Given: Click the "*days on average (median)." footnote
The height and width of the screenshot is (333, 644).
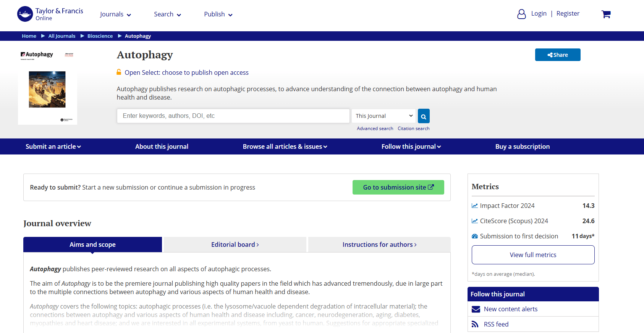Looking at the screenshot, I should coord(503,274).
